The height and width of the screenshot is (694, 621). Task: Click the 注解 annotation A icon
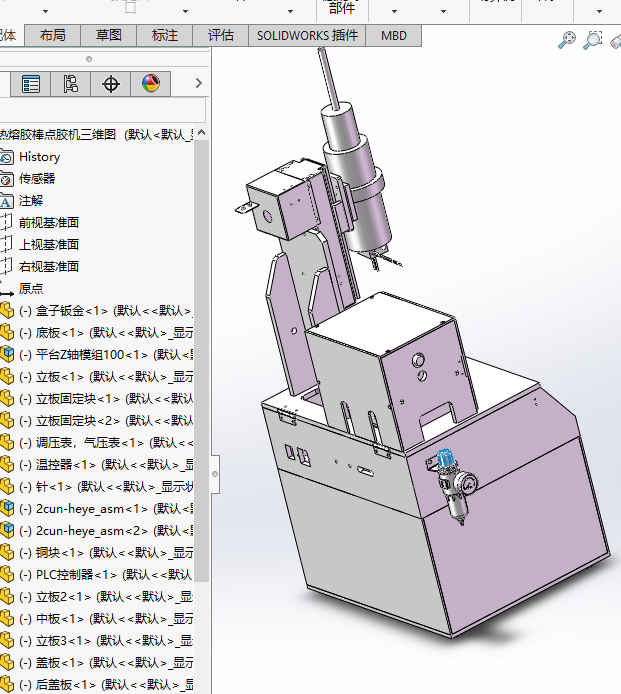point(6,201)
